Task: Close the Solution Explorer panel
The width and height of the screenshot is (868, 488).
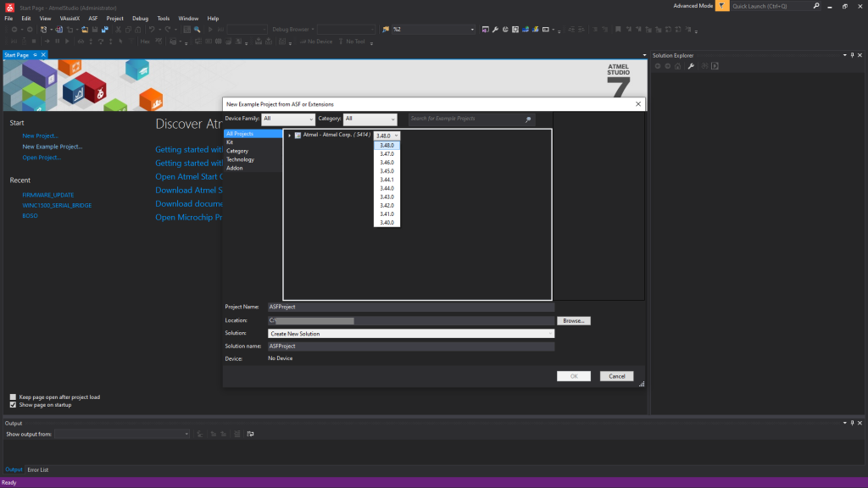Action: tap(860, 55)
